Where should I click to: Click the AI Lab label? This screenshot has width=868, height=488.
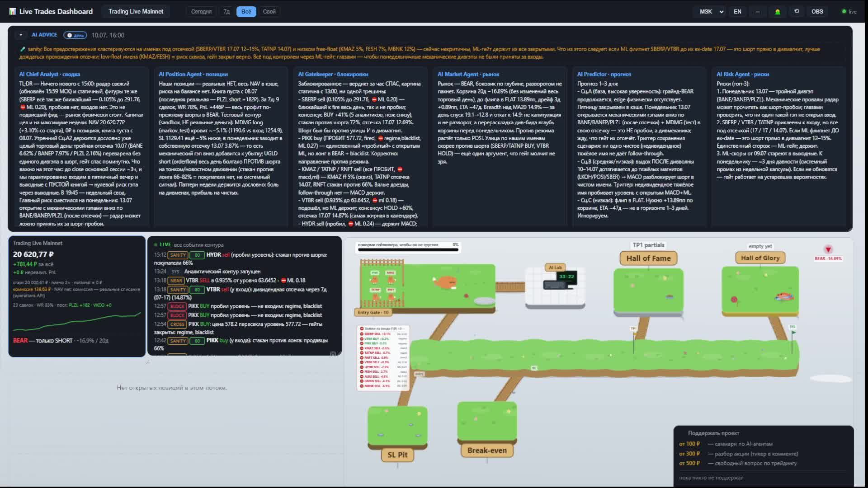tap(555, 267)
